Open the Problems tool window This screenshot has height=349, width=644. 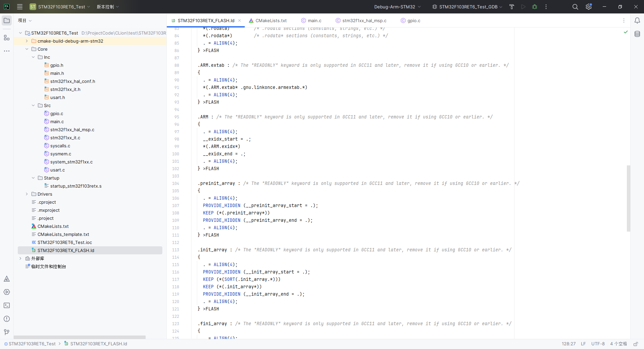(7, 319)
